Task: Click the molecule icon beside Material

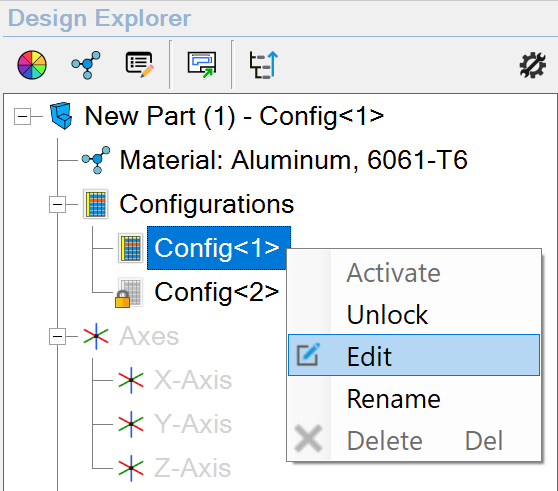Action: pyautogui.click(x=96, y=160)
